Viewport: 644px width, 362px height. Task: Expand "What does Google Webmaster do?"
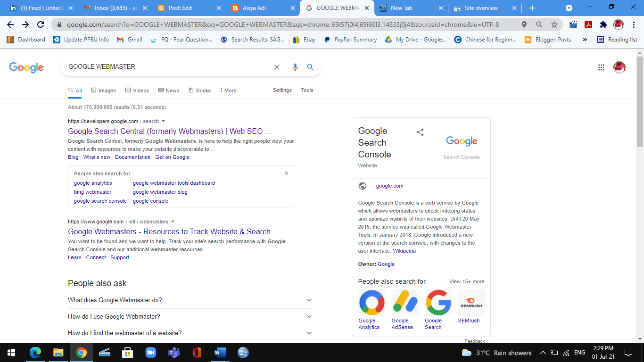tap(191, 300)
